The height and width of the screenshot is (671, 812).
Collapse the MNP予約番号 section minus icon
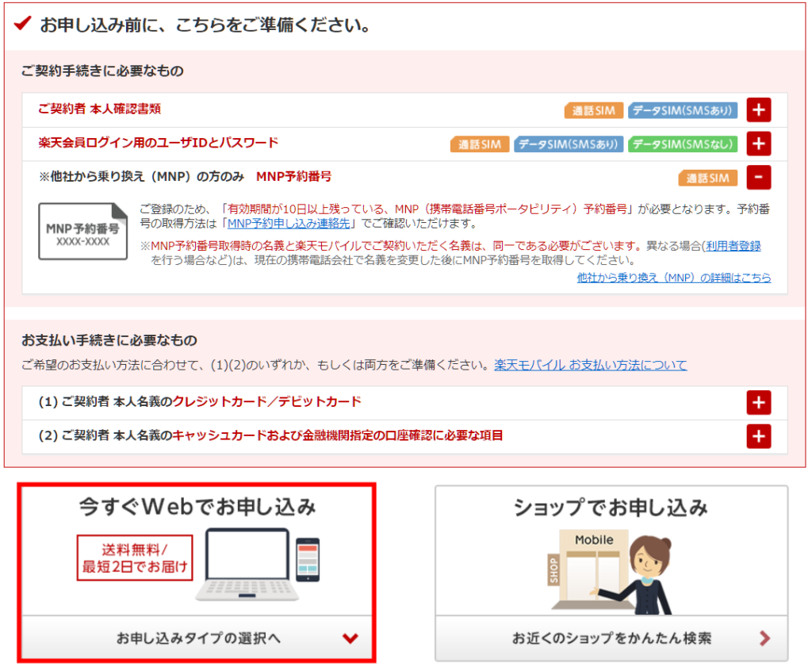758,178
